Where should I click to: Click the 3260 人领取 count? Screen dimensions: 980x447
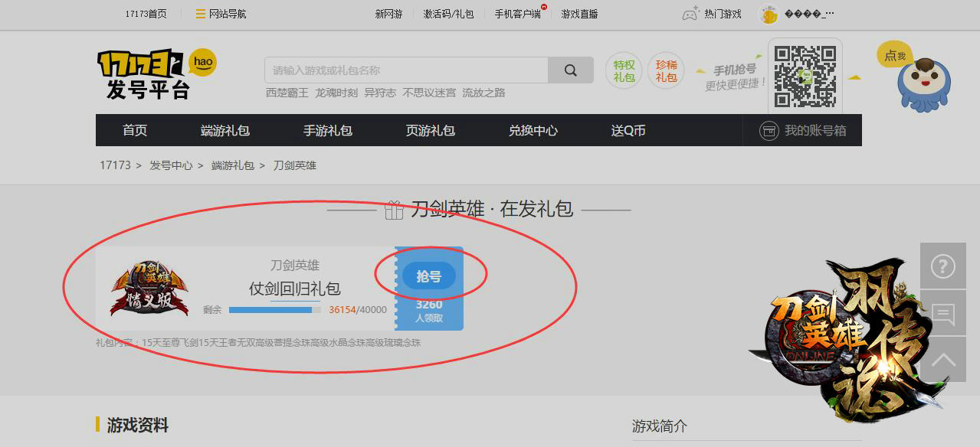[429, 311]
